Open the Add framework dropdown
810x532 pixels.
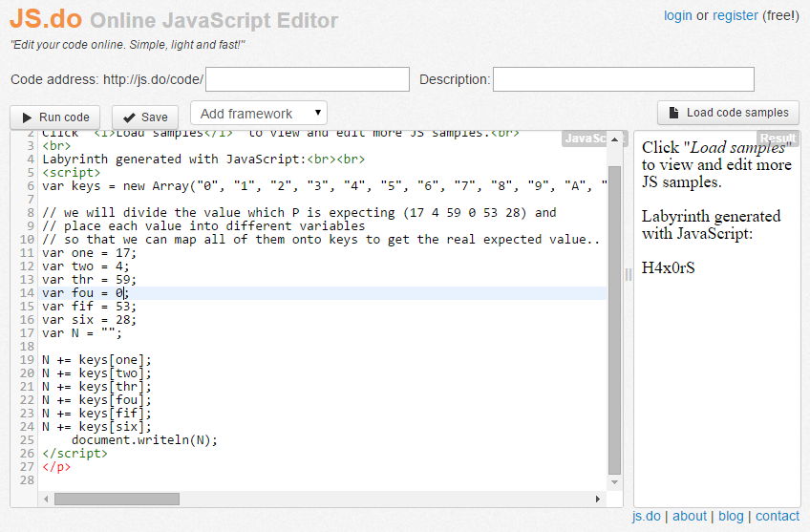[x=259, y=113]
